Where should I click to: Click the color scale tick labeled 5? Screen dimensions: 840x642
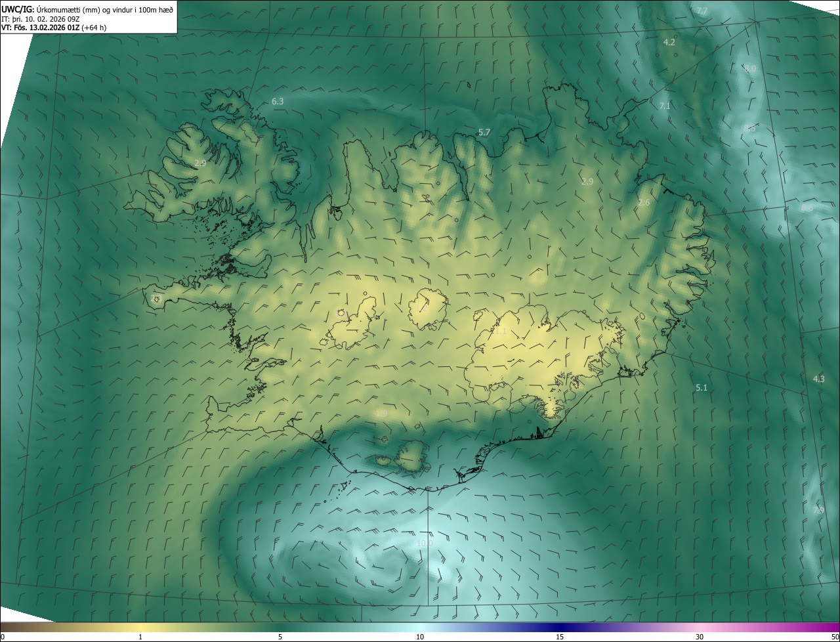tap(280, 637)
